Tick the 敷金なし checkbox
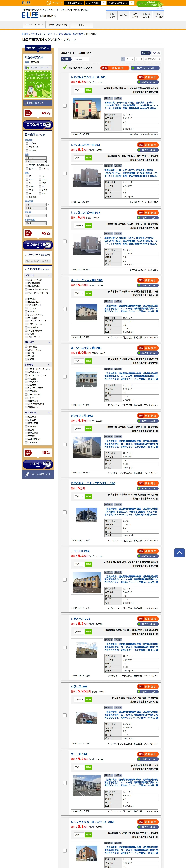186x868 pixels. [x=27, y=169]
